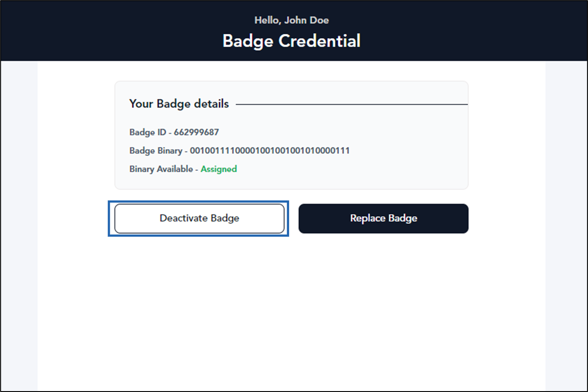Select the Binary Available label
The width and height of the screenshot is (588, 392).
click(161, 169)
